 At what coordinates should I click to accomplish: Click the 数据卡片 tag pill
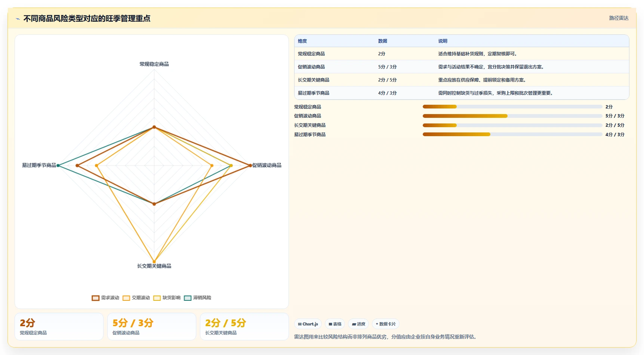386,324
